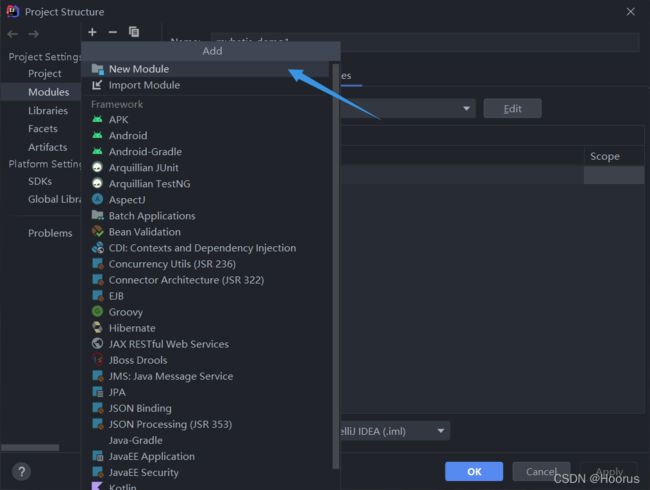Image resolution: width=650 pixels, height=490 pixels.
Task: Open Problems in the sidebar
Action: pos(50,233)
